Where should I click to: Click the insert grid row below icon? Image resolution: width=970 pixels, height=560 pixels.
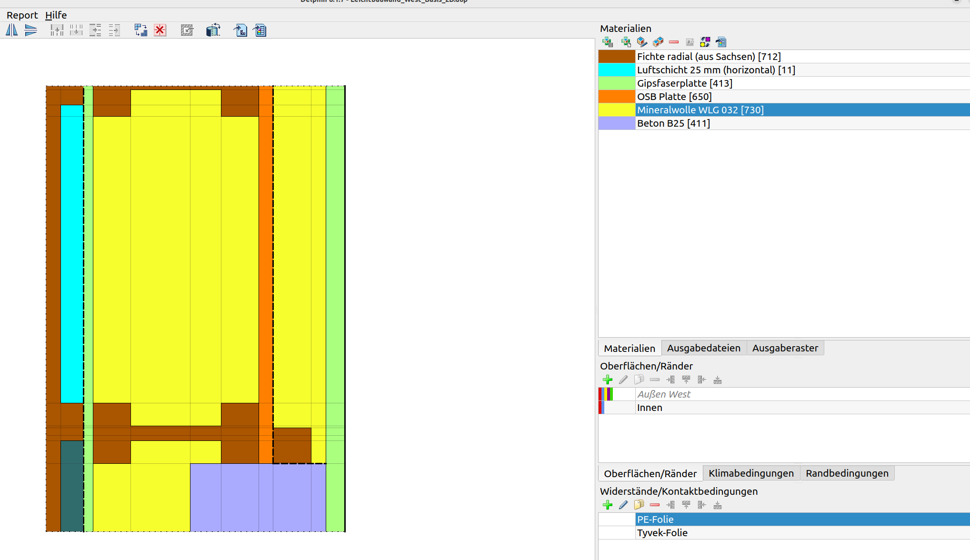76,30
